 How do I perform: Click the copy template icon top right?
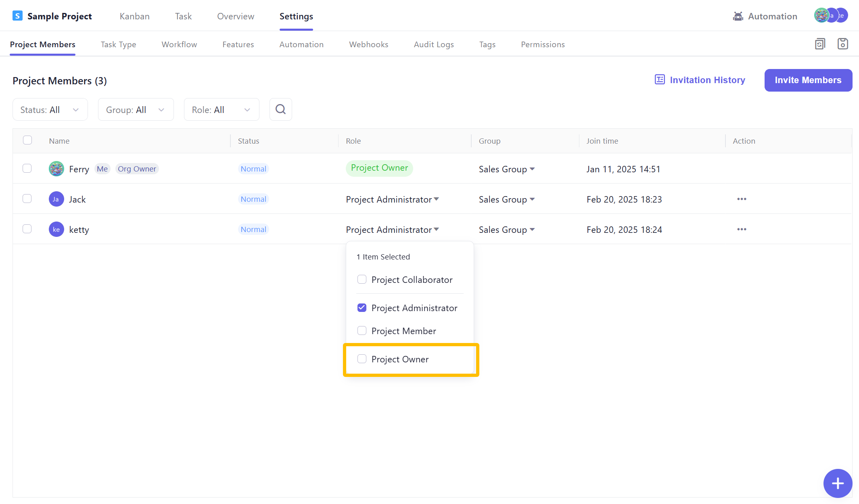coord(820,44)
